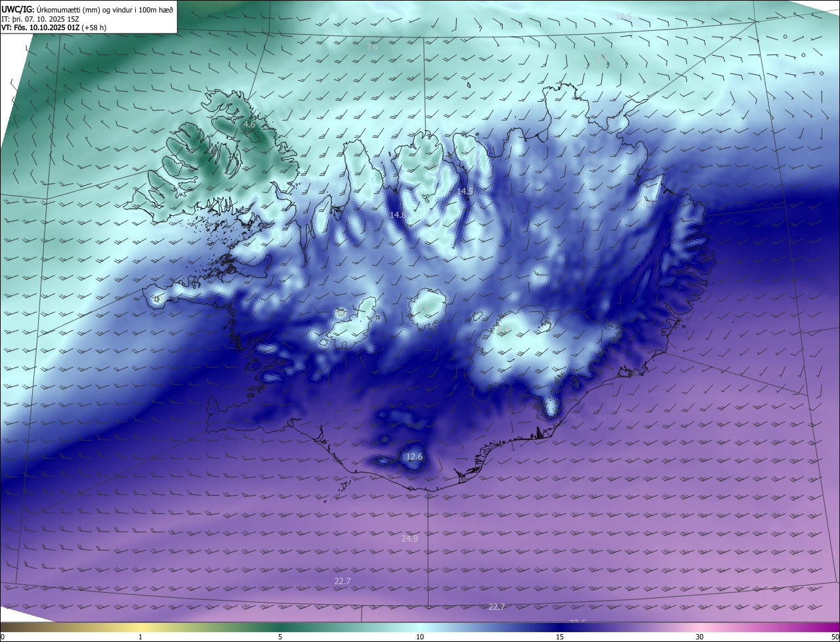Screen dimensions: 840x642
Task: Click the 14.5 value label
Action: pyautogui.click(x=465, y=191)
